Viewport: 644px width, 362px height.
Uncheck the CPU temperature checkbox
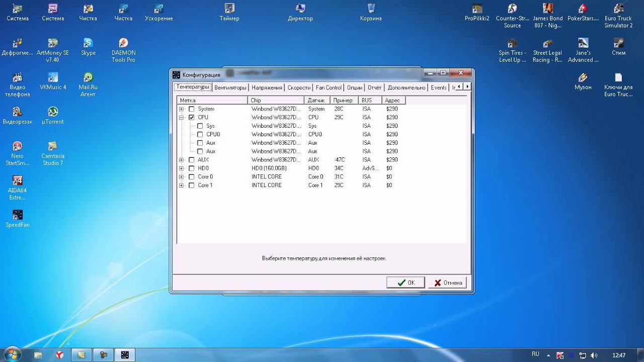(x=191, y=117)
